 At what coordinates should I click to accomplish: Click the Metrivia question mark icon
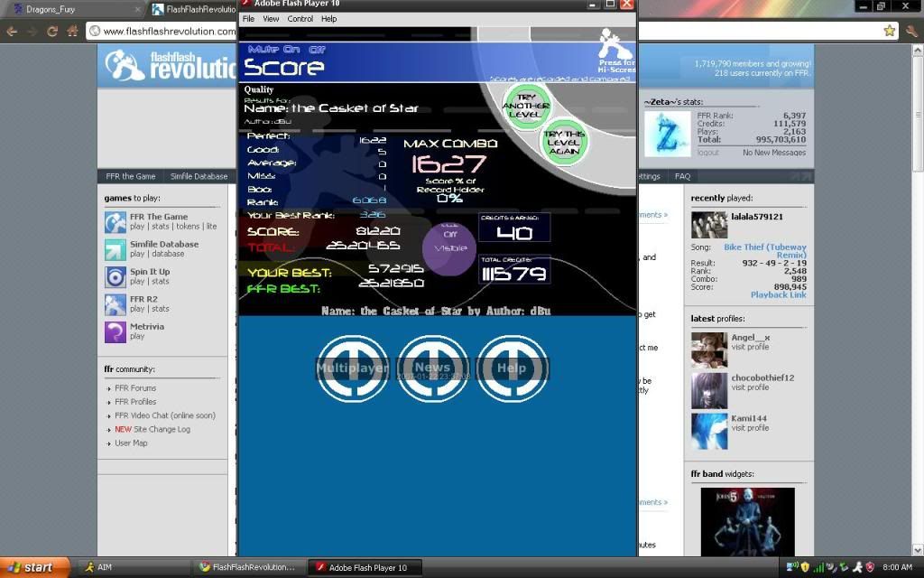[115, 331]
